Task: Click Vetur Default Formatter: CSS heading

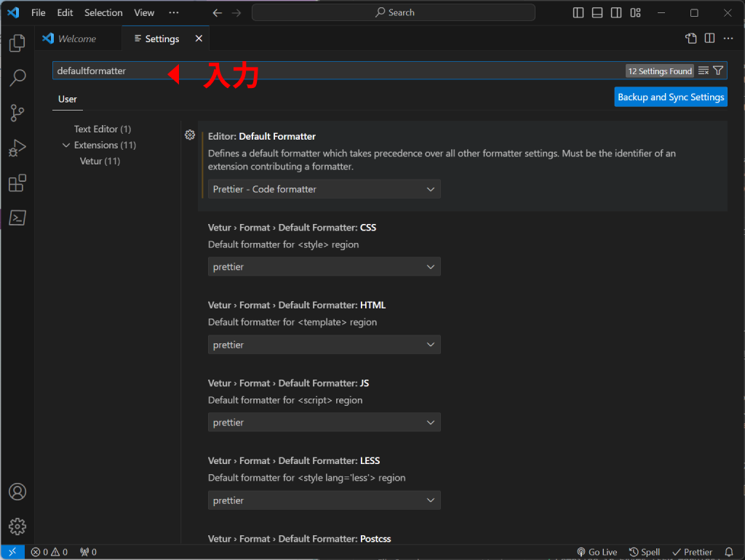Action: [292, 228]
